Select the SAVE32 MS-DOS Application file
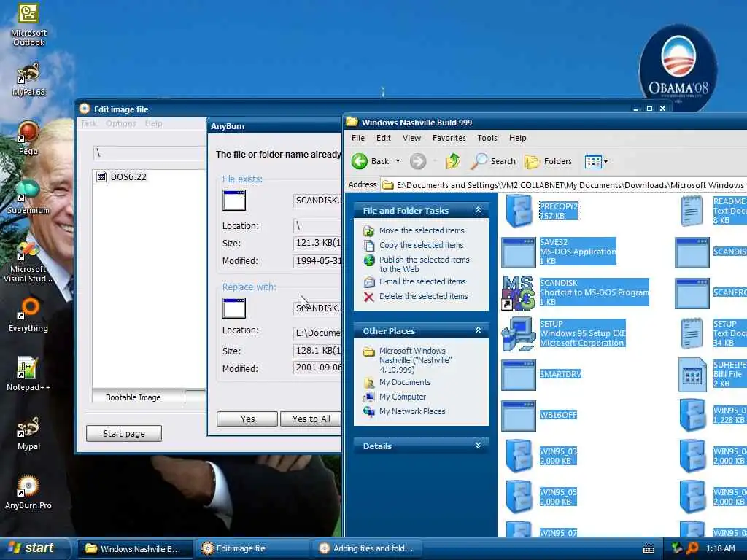The width and height of the screenshot is (747, 560). coord(559,252)
